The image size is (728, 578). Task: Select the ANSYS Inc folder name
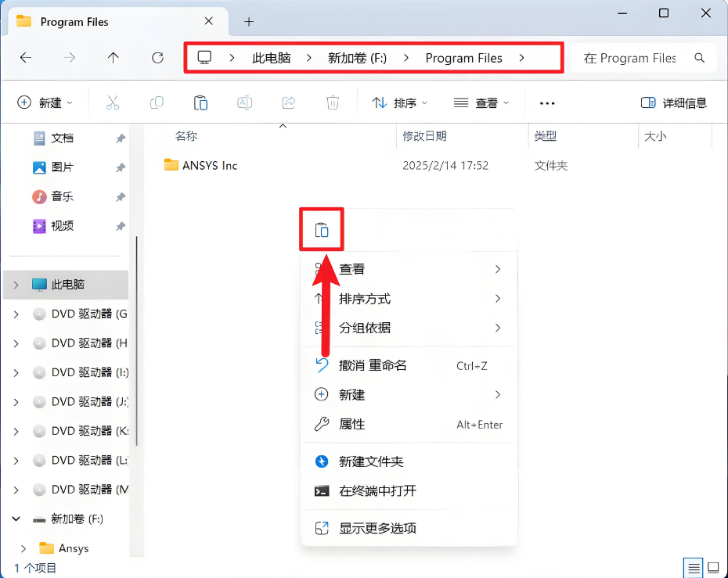(x=210, y=166)
